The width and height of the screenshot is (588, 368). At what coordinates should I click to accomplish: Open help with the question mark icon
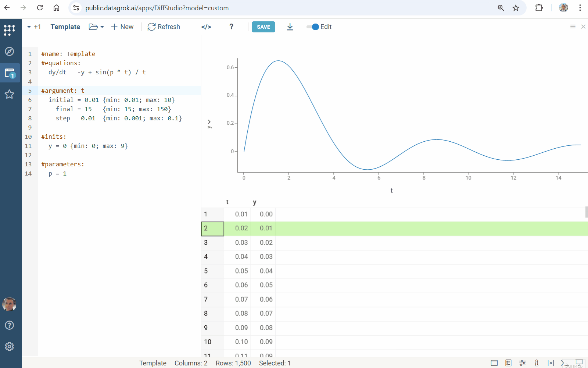pyautogui.click(x=231, y=27)
